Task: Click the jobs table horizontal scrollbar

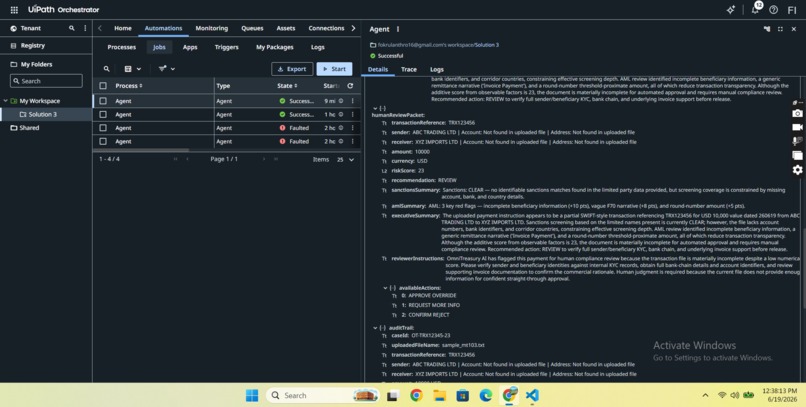Action: 141,150
